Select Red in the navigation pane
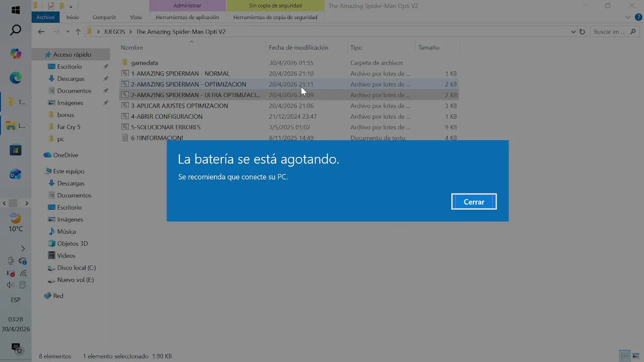The height and width of the screenshot is (362, 644). [58, 296]
